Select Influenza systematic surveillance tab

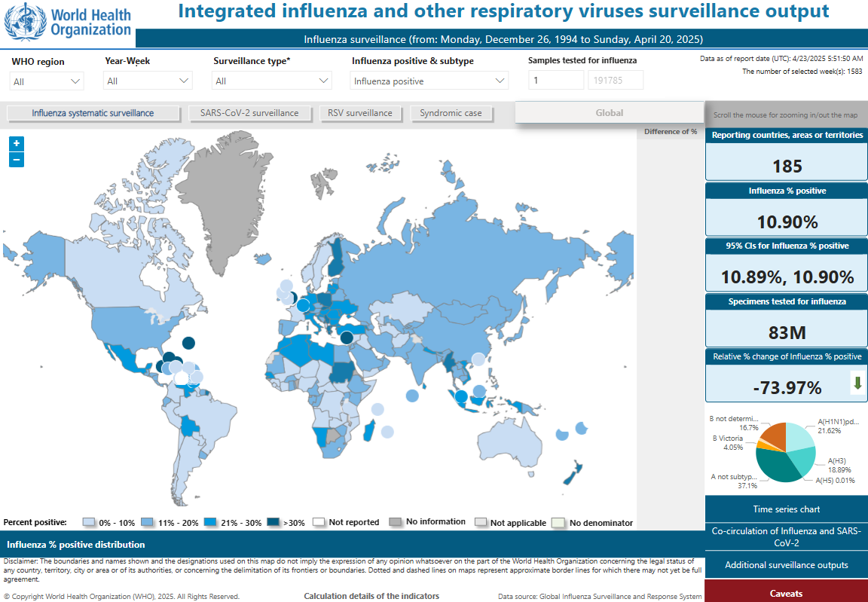[x=93, y=113]
